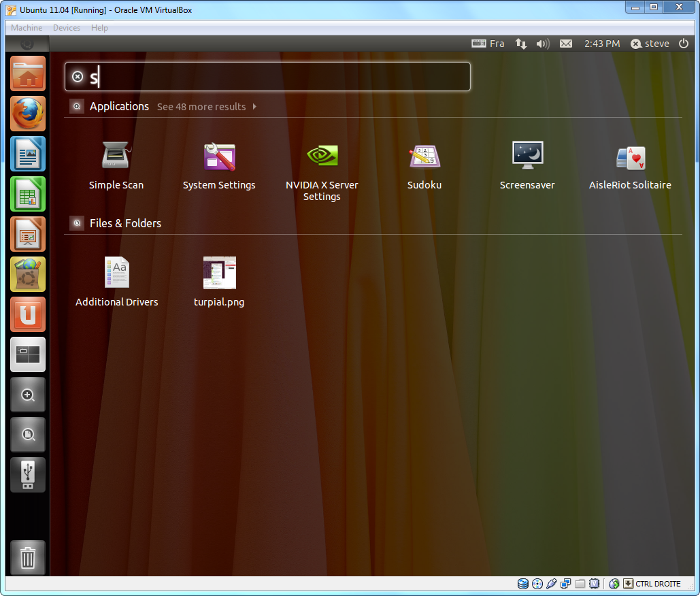Open the power session menu

(684, 44)
